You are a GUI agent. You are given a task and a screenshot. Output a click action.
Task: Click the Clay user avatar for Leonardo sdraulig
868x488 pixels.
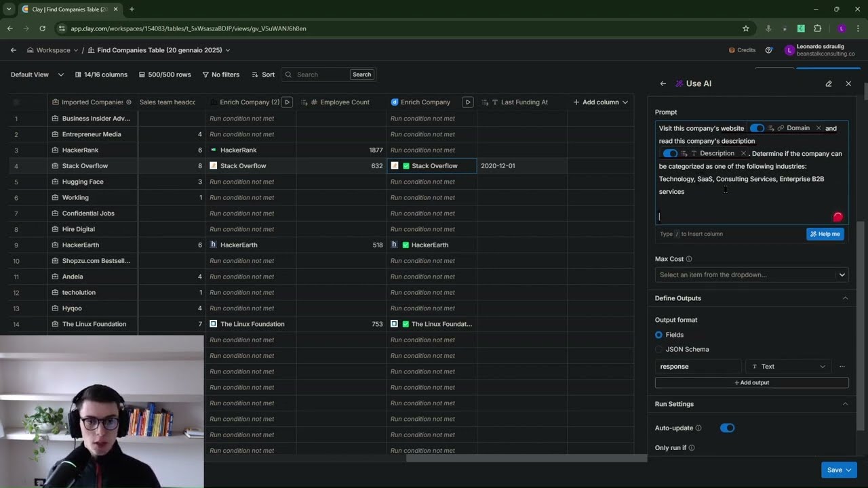point(789,50)
